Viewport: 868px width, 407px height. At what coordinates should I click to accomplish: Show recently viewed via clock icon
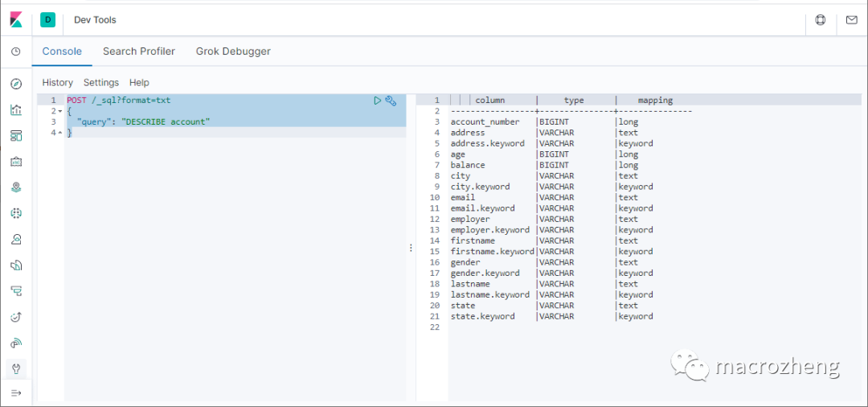pos(16,51)
